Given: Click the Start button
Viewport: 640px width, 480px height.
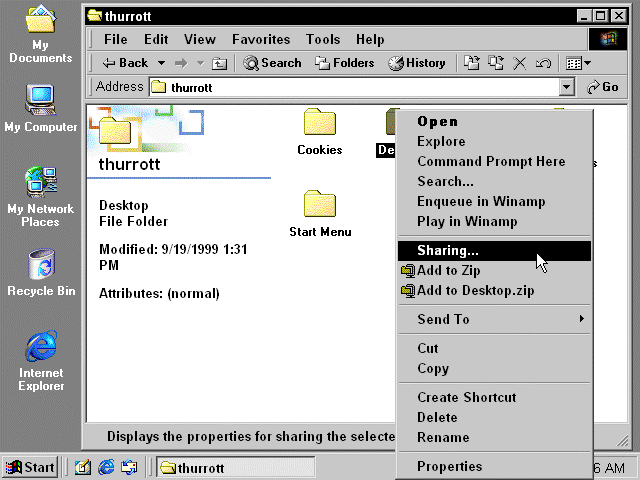Looking at the screenshot, I should coord(30,467).
